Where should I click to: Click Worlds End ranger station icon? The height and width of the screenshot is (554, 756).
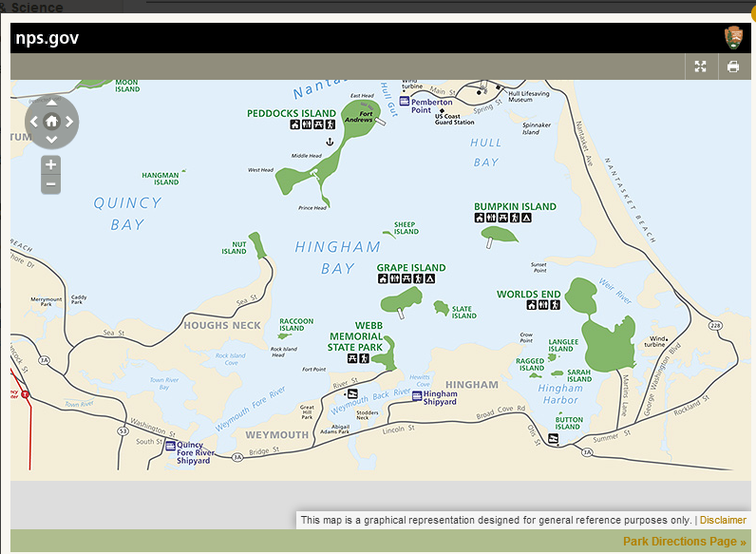[531, 304]
